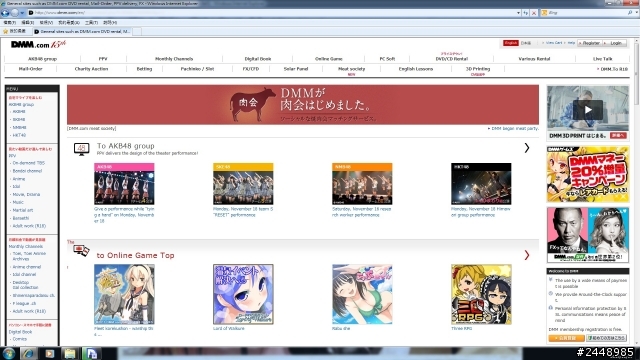
Task: Open the Three RPG game icon
Action: (x=481, y=294)
